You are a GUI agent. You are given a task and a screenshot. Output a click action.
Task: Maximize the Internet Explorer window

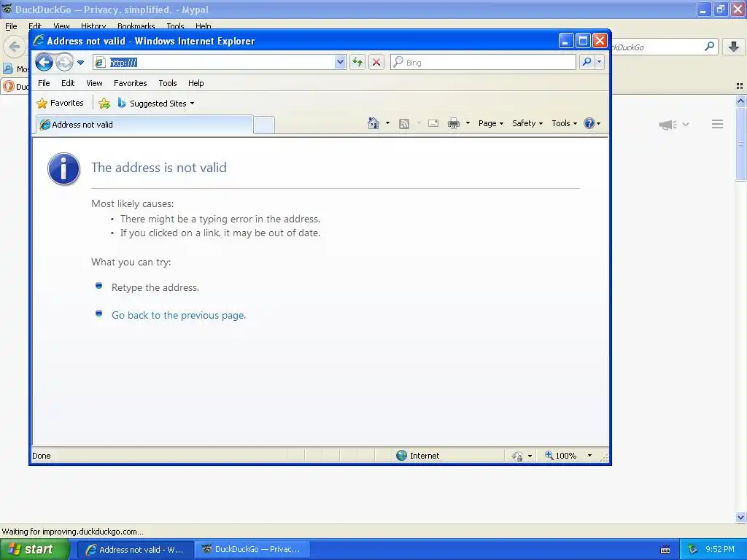583,41
